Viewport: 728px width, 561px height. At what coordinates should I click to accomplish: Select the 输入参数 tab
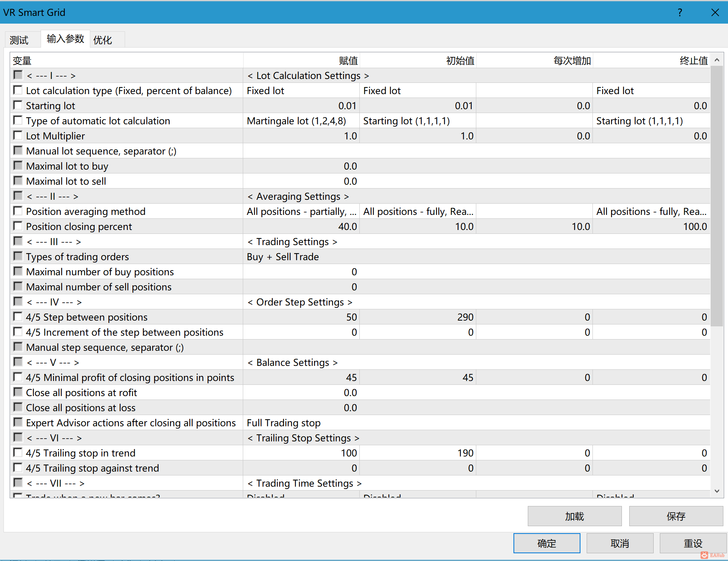[65, 39]
